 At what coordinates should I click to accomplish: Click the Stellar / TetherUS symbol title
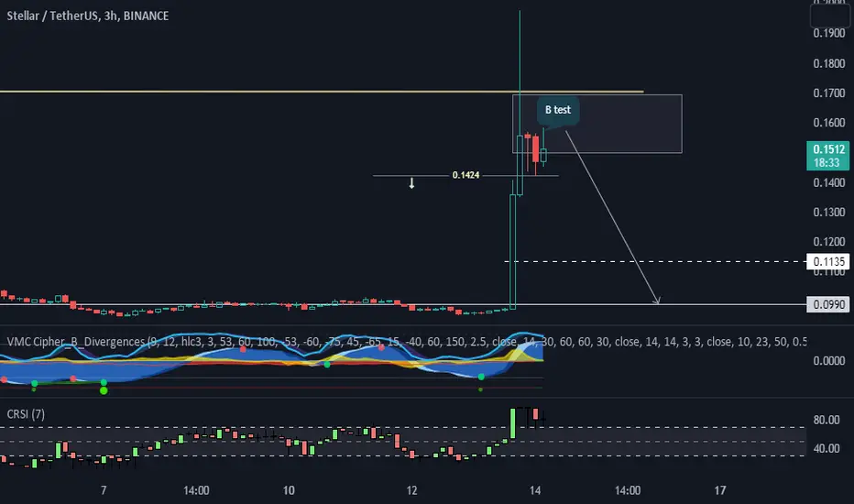click(x=87, y=16)
